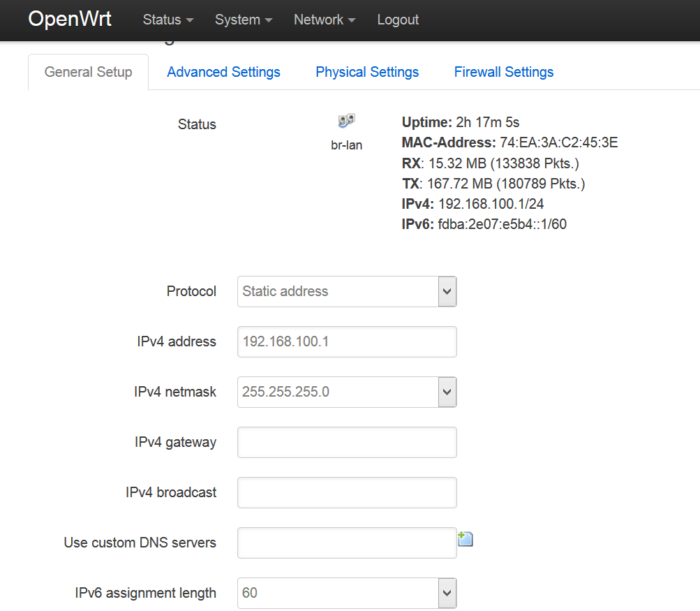Image resolution: width=700 pixels, height=611 pixels.
Task: Open the Network menu
Action: coord(324,20)
